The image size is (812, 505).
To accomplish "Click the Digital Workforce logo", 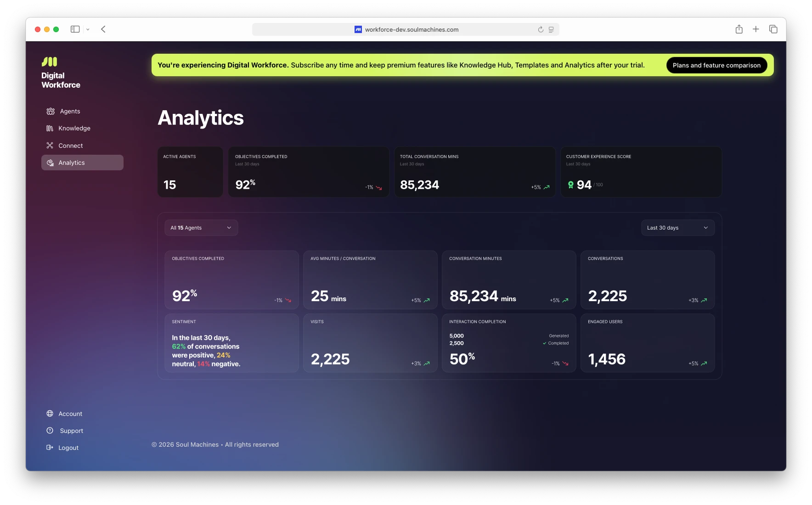I will point(61,73).
